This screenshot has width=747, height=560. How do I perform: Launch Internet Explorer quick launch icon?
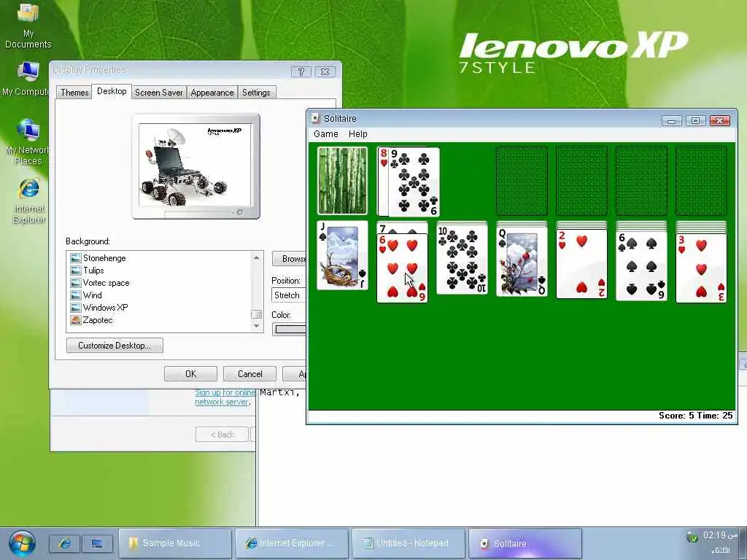pos(64,543)
